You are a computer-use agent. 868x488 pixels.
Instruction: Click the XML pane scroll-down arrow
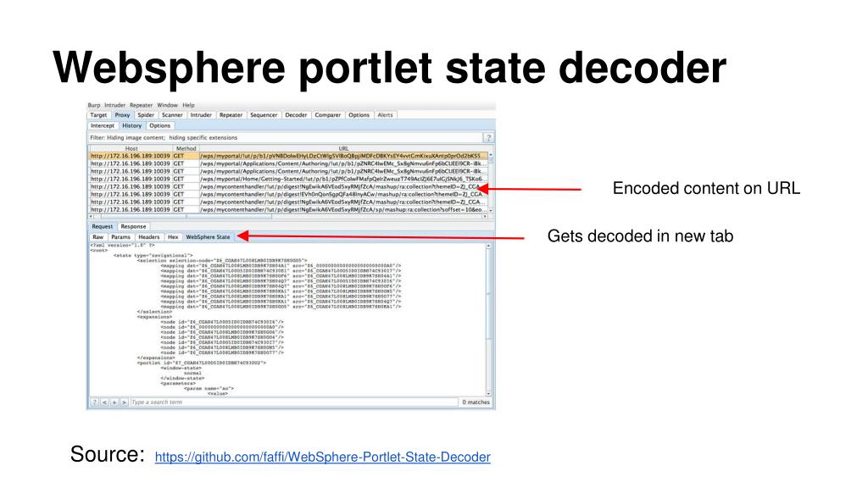pos(488,393)
